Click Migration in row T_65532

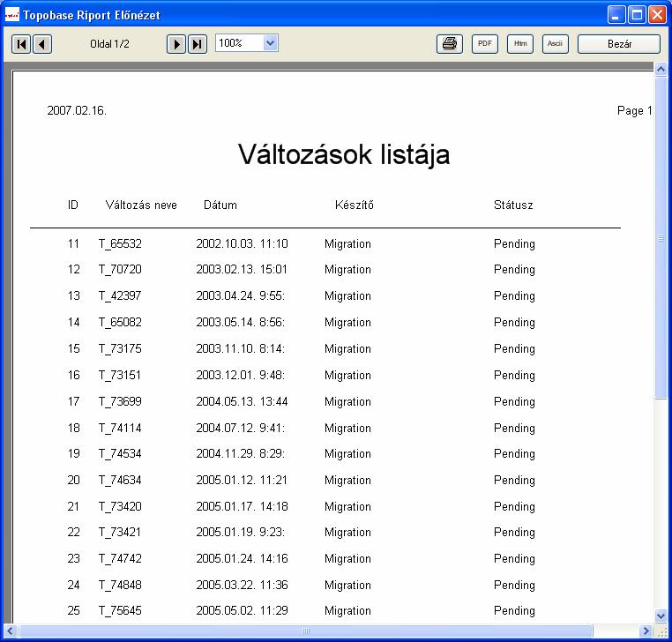pyautogui.click(x=347, y=244)
